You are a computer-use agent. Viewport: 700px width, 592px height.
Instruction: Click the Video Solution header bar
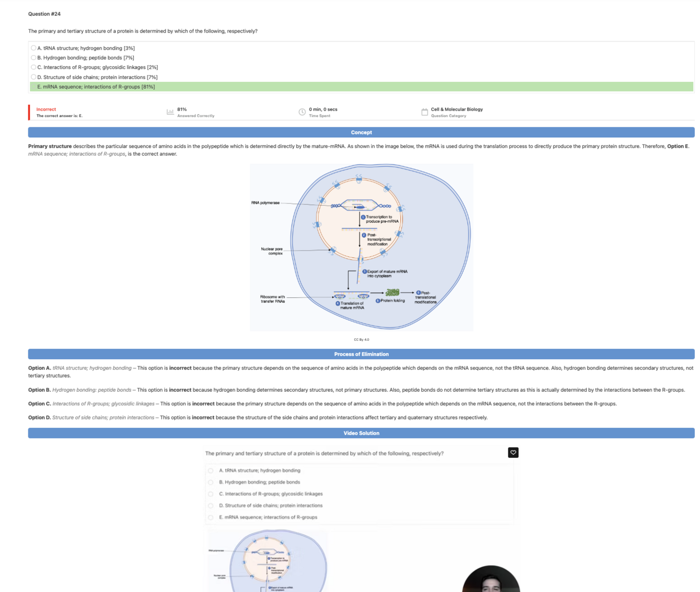point(362,433)
